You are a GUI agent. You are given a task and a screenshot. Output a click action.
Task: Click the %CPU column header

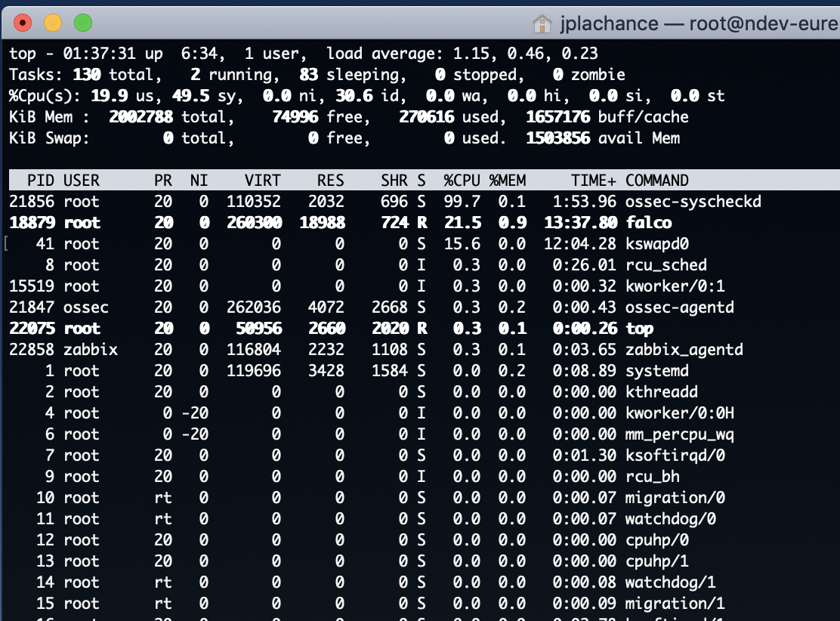pyautogui.click(x=462, y=181)
